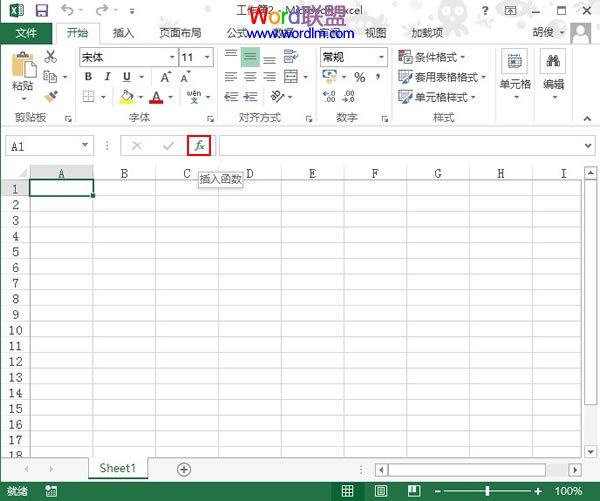Toggle center text alignment
The height and width of the screenshot is (501, 600).
(x=250, y=77)
